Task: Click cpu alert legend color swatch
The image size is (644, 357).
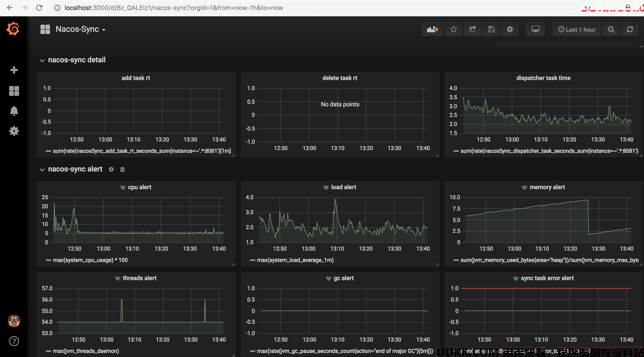Action: (x=48, y=260)
